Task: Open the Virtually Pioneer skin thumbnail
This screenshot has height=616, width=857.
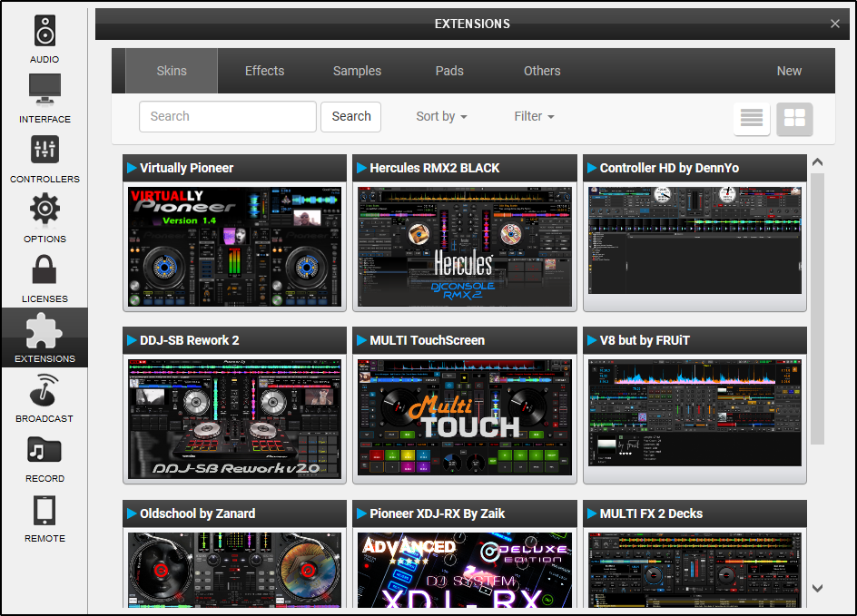Action: tap(234, 247)
